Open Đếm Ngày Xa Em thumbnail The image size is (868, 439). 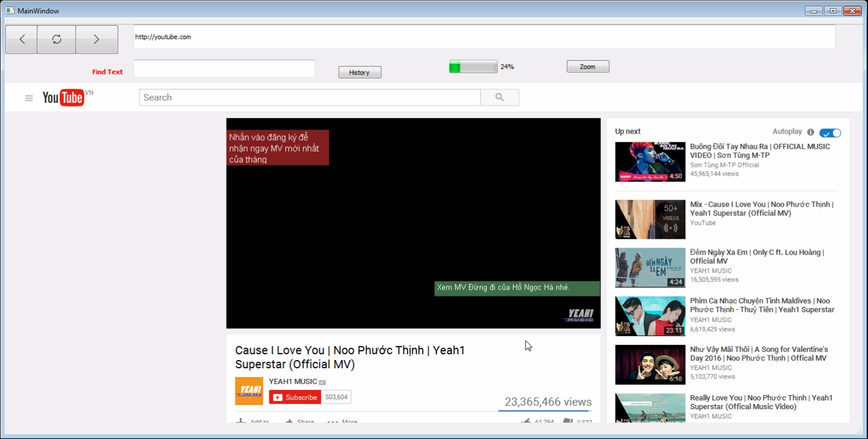tap(650, 268)
